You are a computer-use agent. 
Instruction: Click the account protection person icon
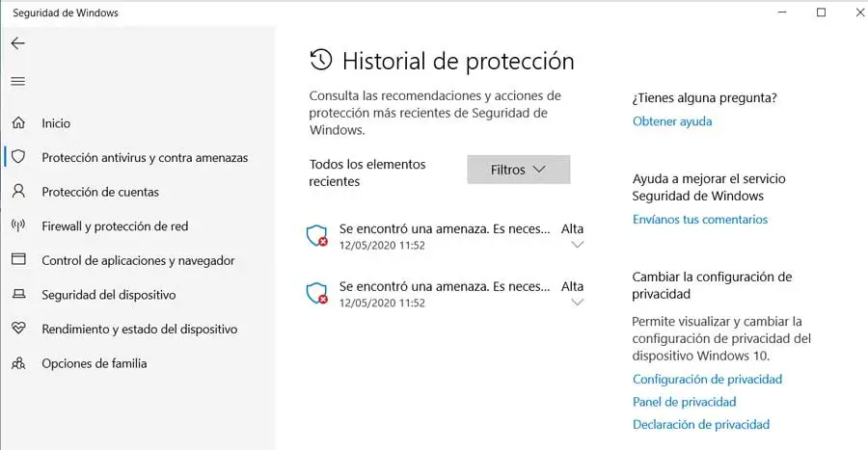coord(17,192)
